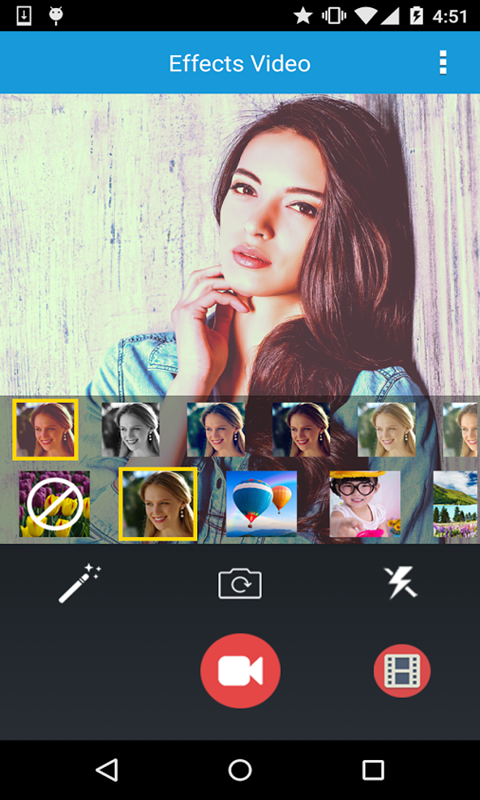
Task: Switch camera with the rotate camera icon
Action: (x=240, y=584)
